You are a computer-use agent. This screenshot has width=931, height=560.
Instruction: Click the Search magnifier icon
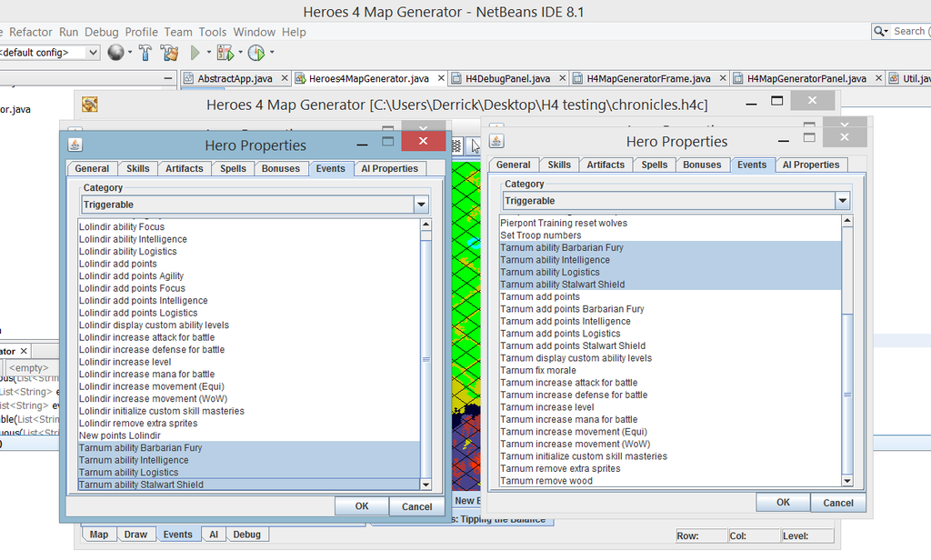[879, 32]
